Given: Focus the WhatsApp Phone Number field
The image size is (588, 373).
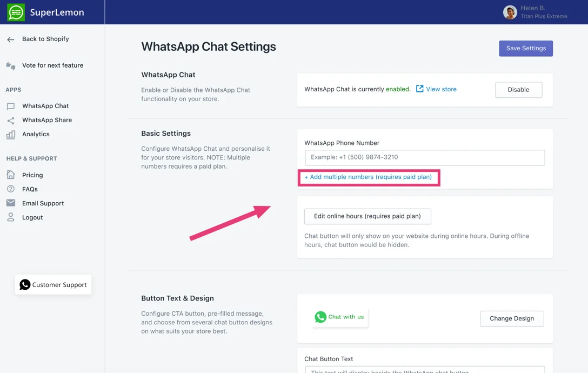Looking at the screenshot, I should tap(425, 157).
